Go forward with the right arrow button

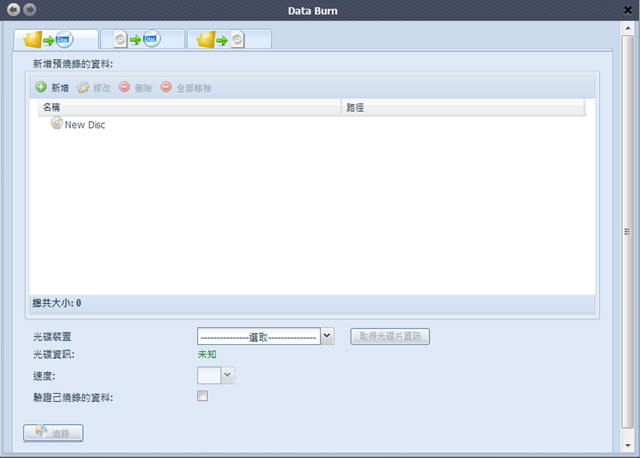[29, 9]
